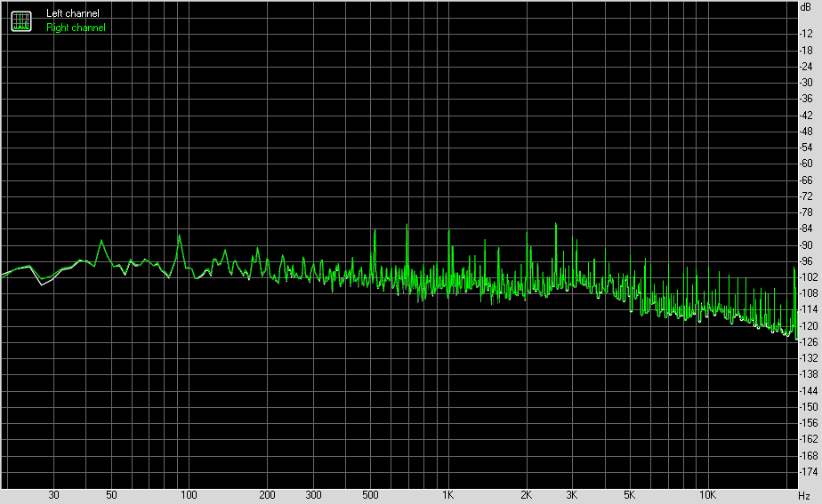This screenshot has height=504, width=822.
Task: Click the 500 Hz frequency label
Action: (370, 495)
